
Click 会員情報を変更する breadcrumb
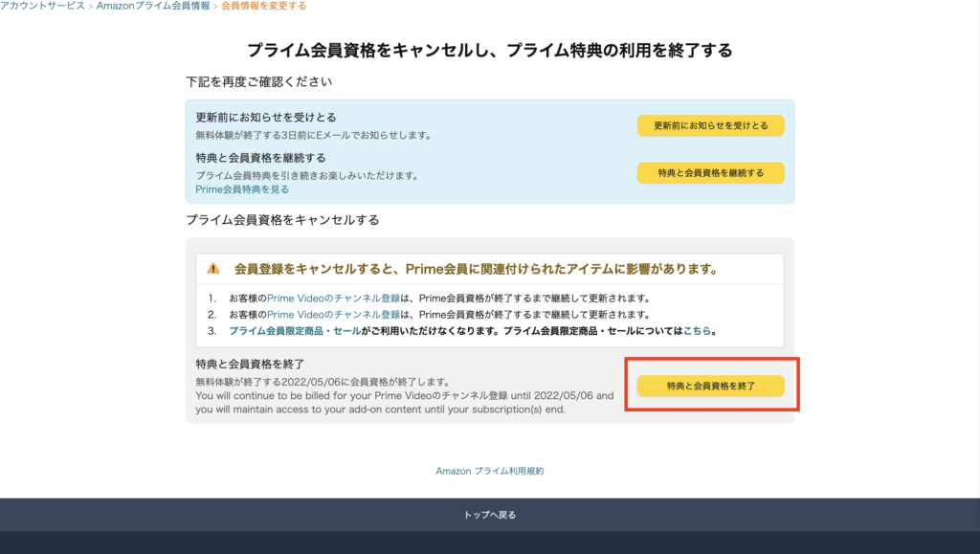click(264, 6)
